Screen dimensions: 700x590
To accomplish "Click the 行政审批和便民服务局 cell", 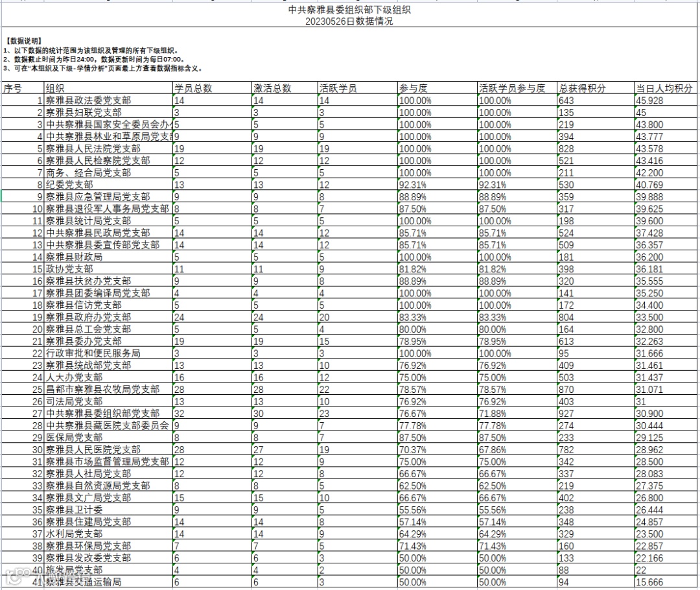I will coord(108,353).
